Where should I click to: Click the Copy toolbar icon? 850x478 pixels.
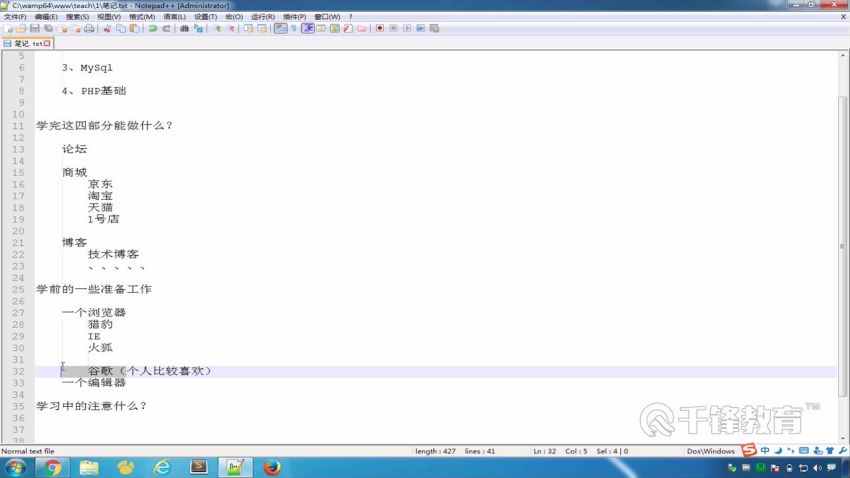click(x=121, y=28)
